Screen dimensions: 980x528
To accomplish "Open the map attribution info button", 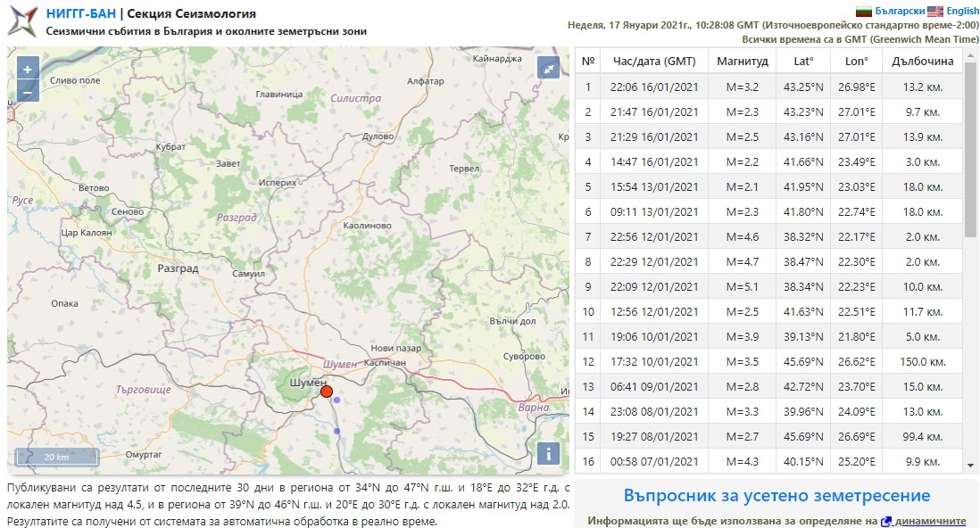I will pyautogui.click(x=548, y=453).
